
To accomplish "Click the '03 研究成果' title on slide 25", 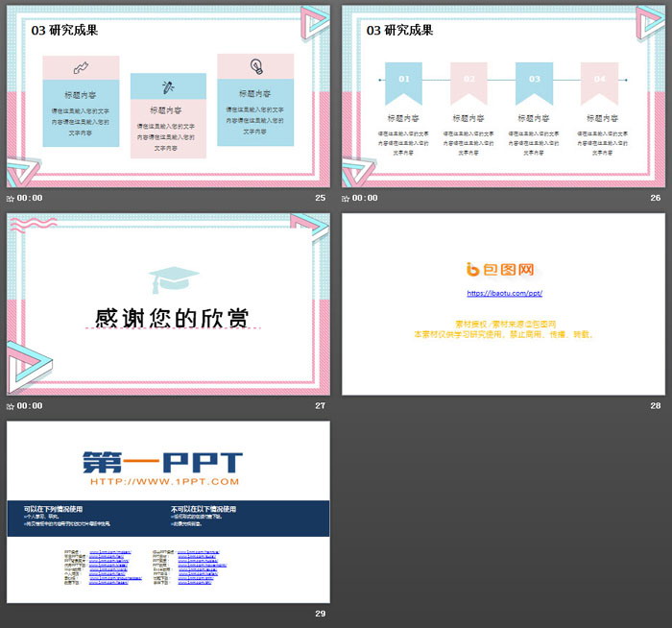I will pyautogui.click(x=64, y=30).
